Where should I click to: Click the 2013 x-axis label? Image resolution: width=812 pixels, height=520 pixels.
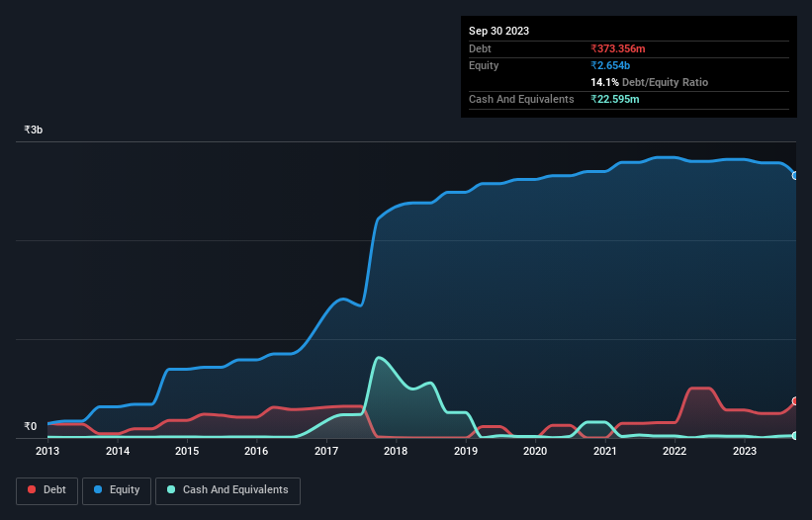47,451
